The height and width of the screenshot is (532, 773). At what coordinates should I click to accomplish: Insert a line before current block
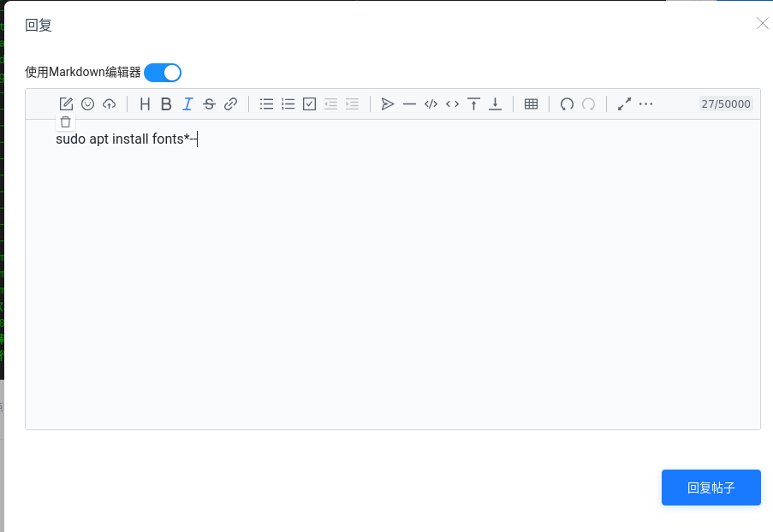[473, 104]
